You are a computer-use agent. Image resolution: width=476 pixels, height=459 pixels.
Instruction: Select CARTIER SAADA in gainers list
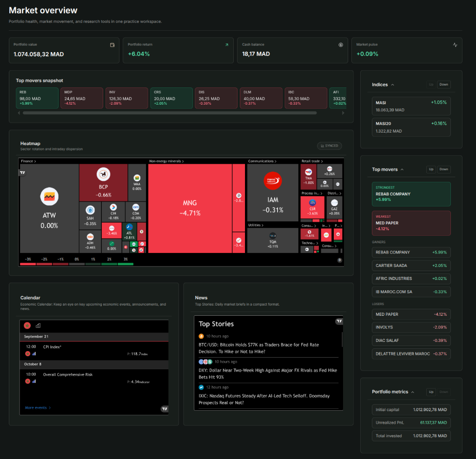pos(411,266)
